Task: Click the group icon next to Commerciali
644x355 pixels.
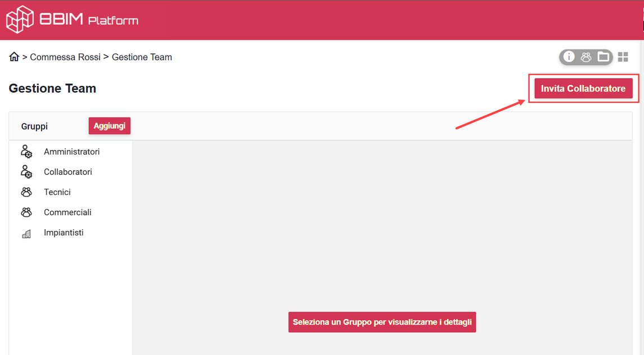Action: (x=26, y=212)
